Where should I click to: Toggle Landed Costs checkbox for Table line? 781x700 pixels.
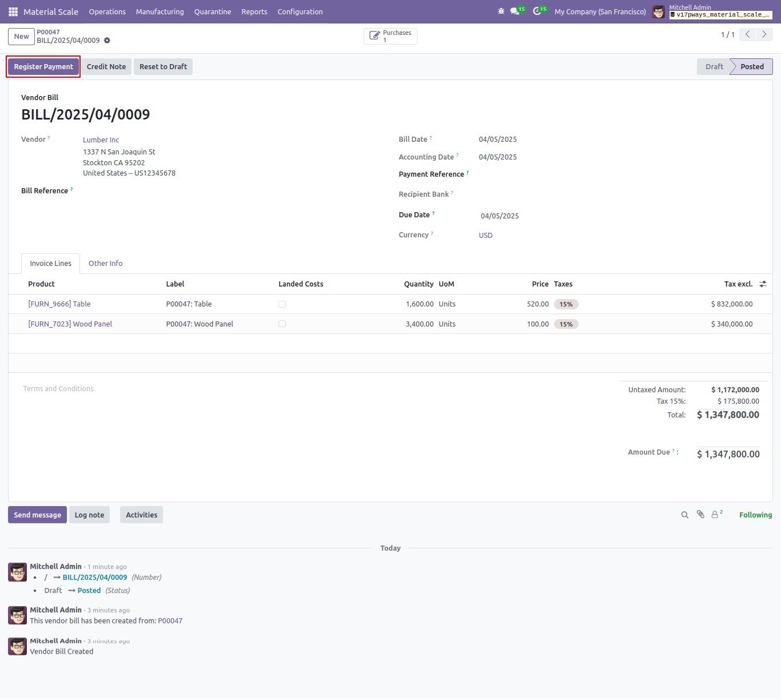tap(282, 304)
